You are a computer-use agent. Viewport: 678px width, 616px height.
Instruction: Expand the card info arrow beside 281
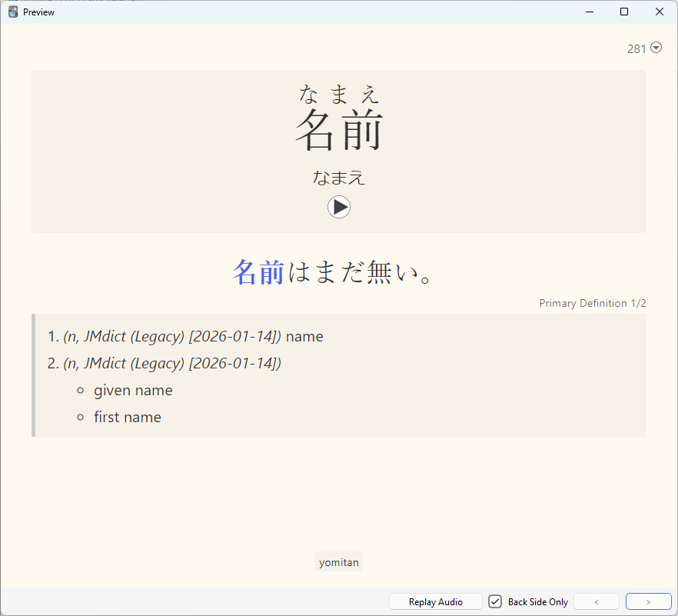pyautogui.click(x=656, y=48)
